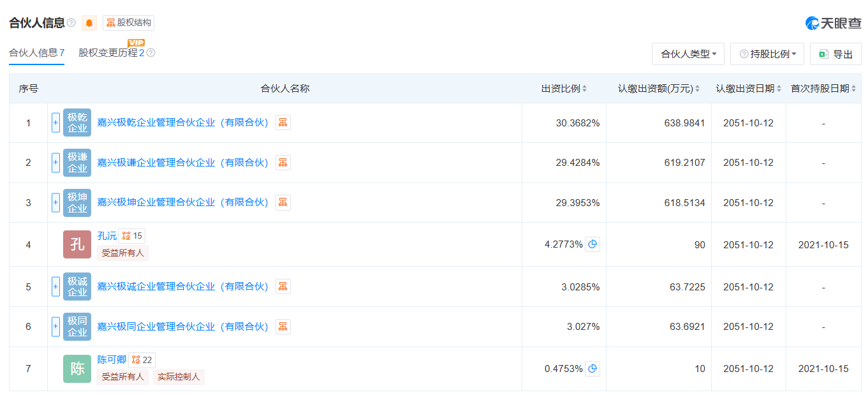868x395 pixels.
Task: Click the 极乾企业 logo thumbnail
Action: tap(77, 123)
